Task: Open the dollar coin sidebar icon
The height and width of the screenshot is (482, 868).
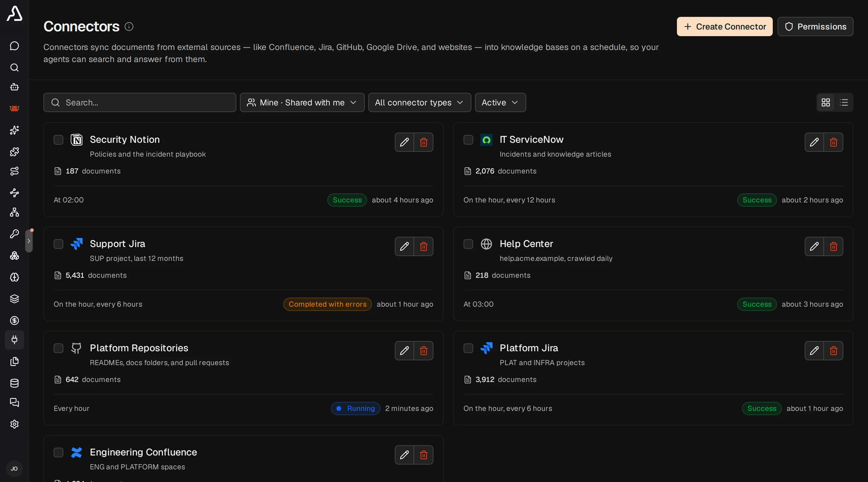Action: tap(14, 320)
